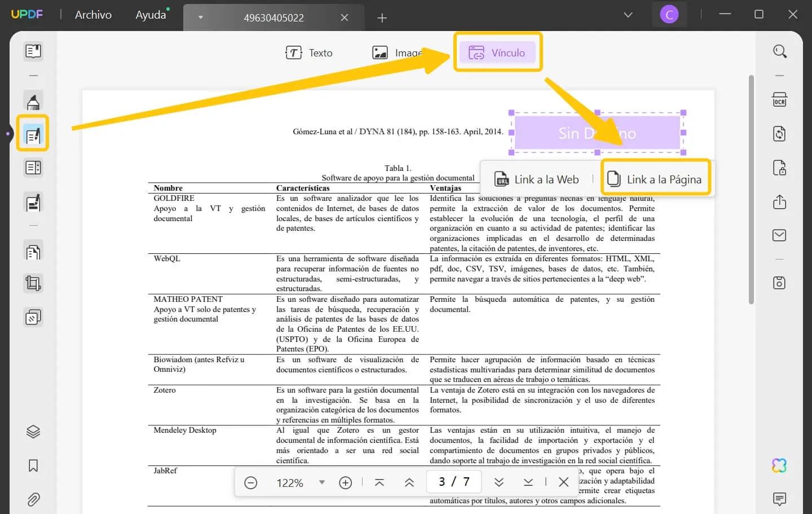Open the Ayuda menu
812x514 pixels.
(151, 15)
